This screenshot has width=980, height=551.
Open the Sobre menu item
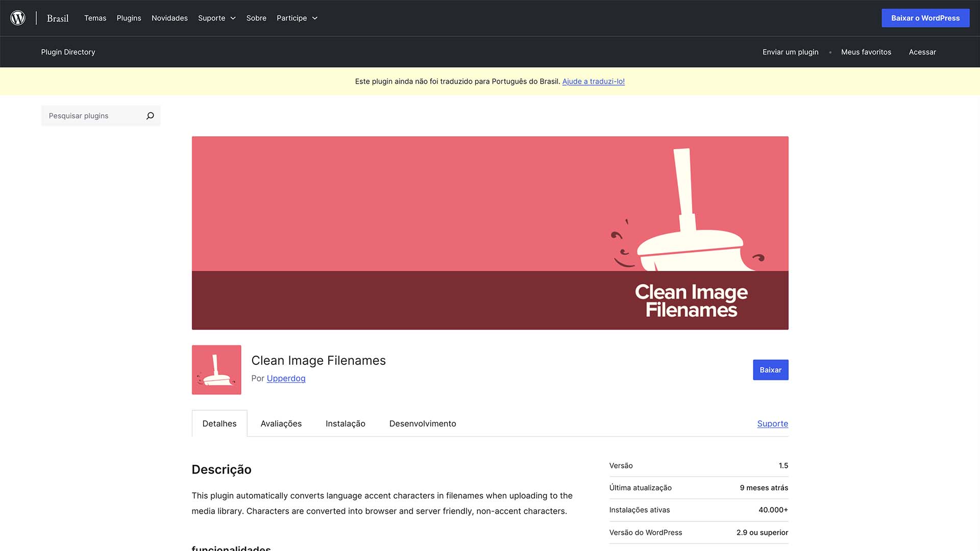[x=256, y=18]
